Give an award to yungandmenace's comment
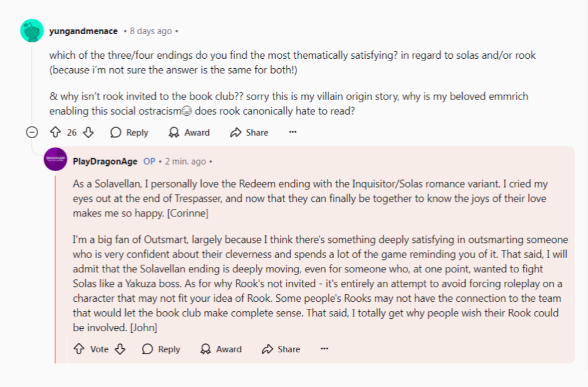The image size is (588, 387). click(x=189, y=132)
